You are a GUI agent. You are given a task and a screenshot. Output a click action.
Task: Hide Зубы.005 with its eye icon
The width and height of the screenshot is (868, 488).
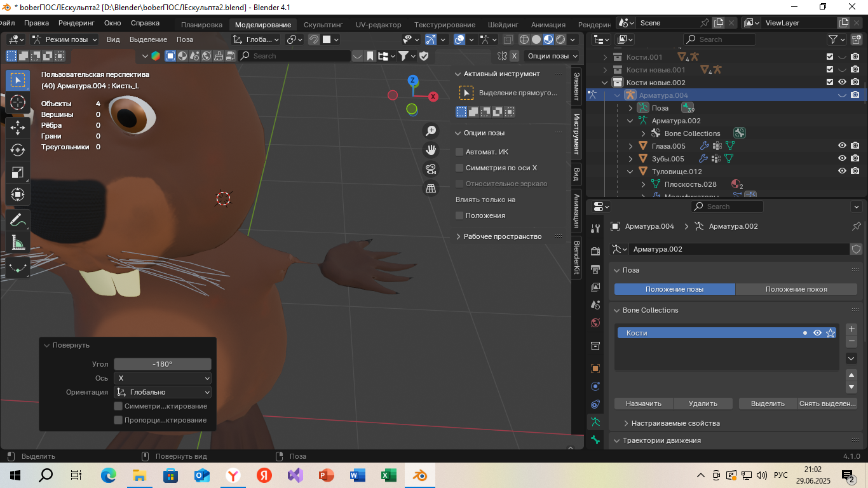pyautogui.click(x=842, y=159)
